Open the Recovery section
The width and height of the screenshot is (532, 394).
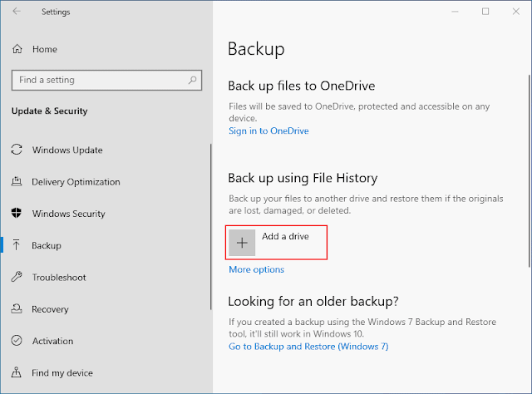coord(50,309)
